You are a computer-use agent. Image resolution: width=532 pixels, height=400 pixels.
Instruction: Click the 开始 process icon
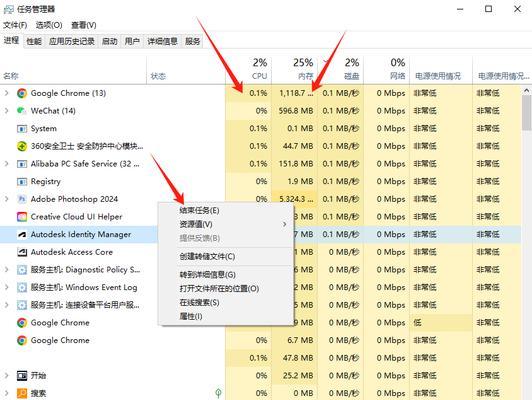pyautogui.click(x=22, y=376)
